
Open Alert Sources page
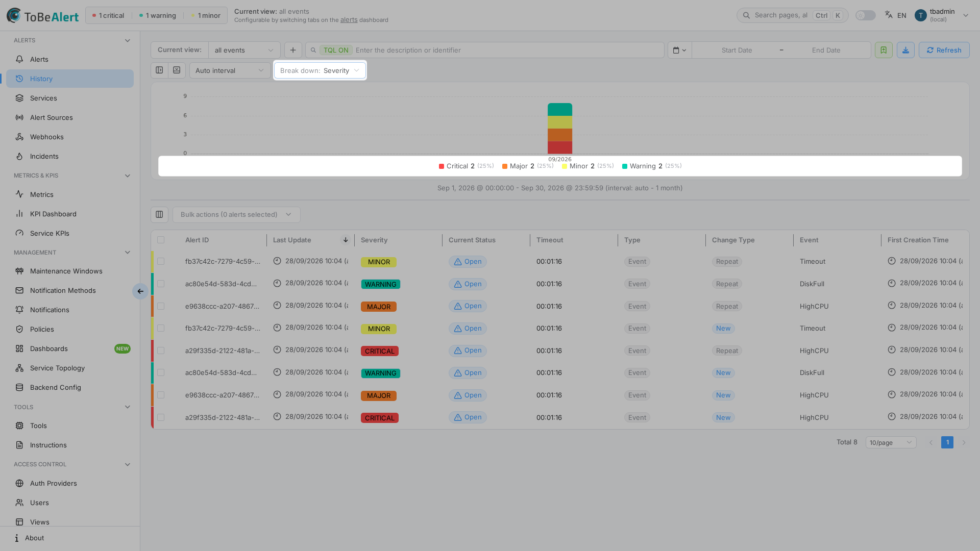click(x=70, y=117)
